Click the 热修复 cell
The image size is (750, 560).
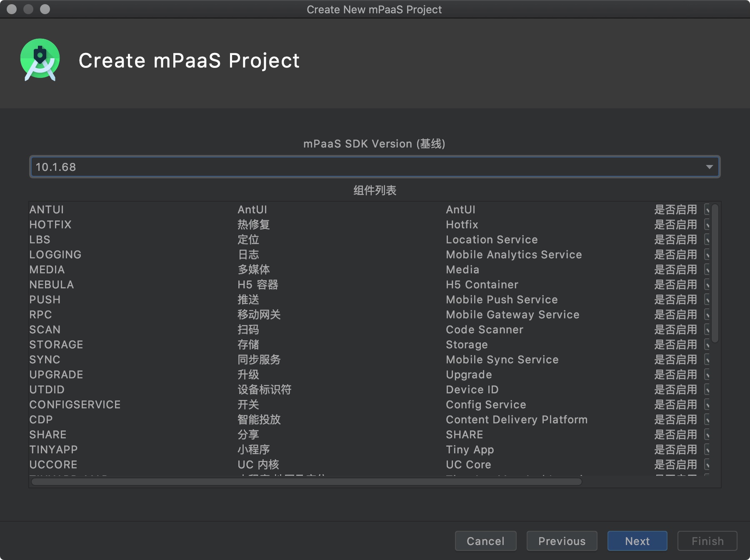click(x=254, y=225)
